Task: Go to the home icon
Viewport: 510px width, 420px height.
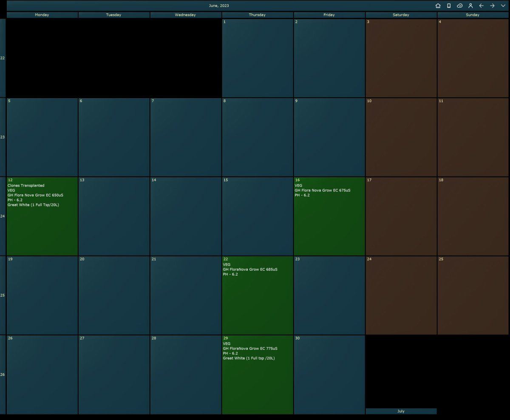Action: 438,6
